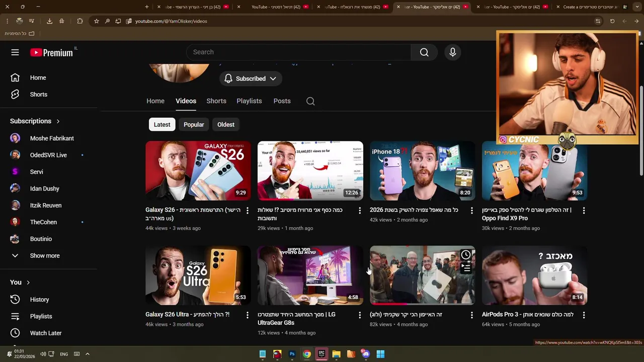This screenshot has width=644, height=362.
Task: Switch to channel Posts tab
Action: (x=282, y=101)
